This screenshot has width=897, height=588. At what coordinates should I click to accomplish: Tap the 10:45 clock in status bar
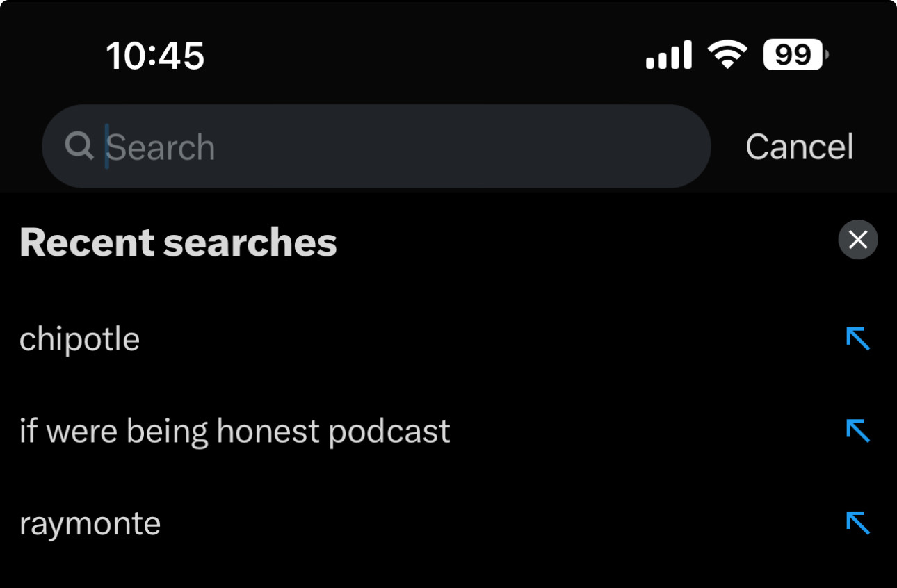155,56
